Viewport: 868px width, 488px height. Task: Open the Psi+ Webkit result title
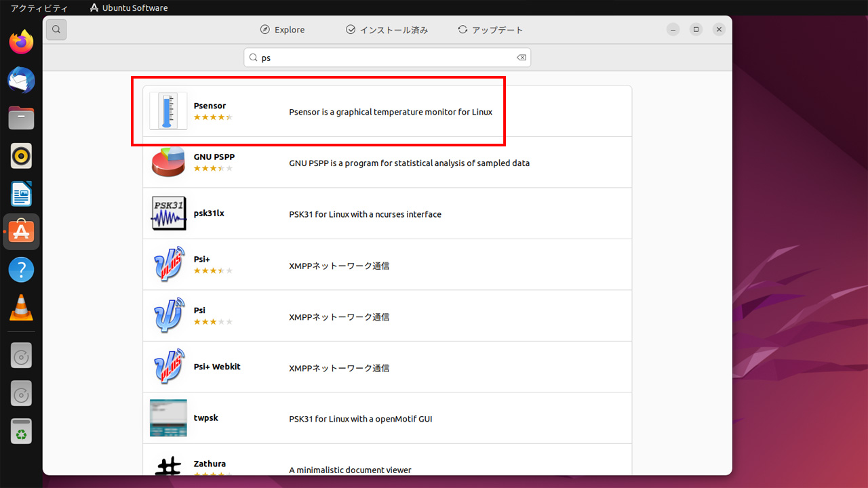[x=217, y=367]
